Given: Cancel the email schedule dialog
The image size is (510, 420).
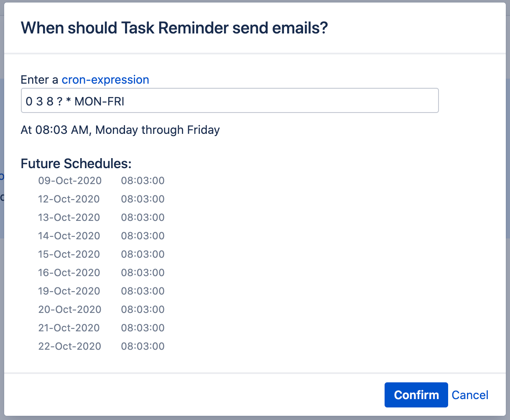Looking at the screenshot, I should (470, 395).
